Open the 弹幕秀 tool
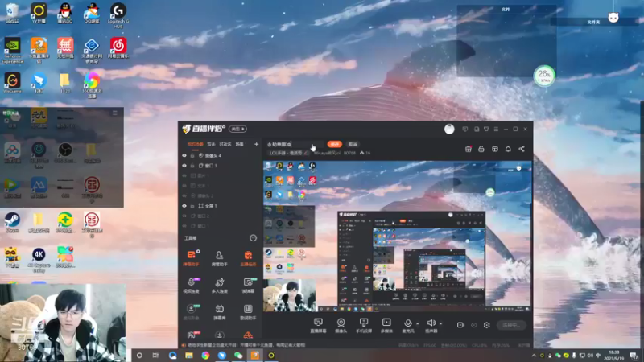The width and height of the screenshot is (644, 362). coord(219,312)
